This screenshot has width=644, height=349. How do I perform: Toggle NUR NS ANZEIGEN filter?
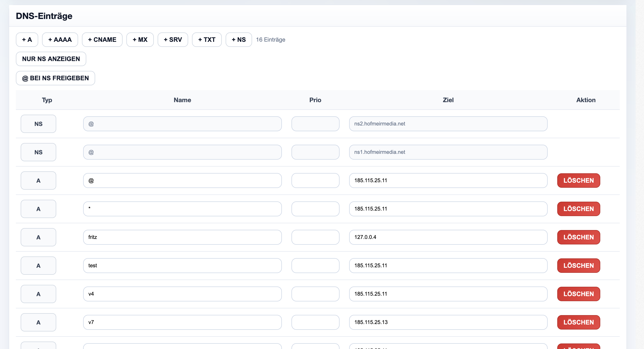pos(51,59)
